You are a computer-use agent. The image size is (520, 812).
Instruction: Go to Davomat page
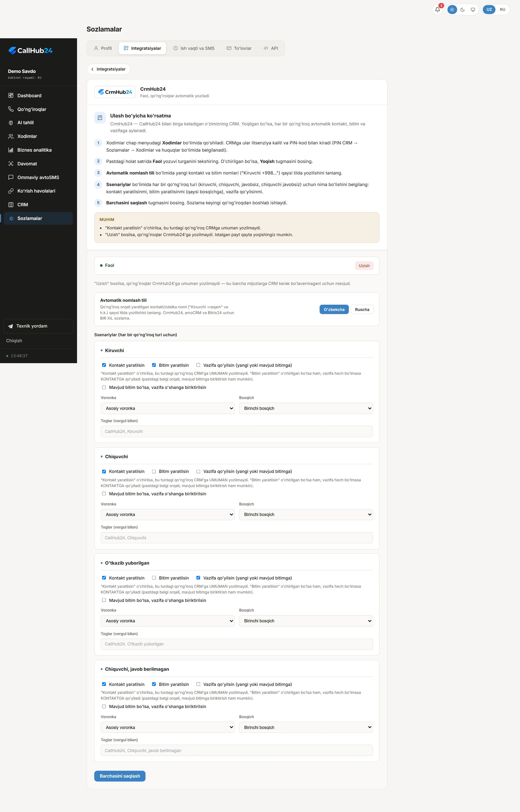[38, 164]
